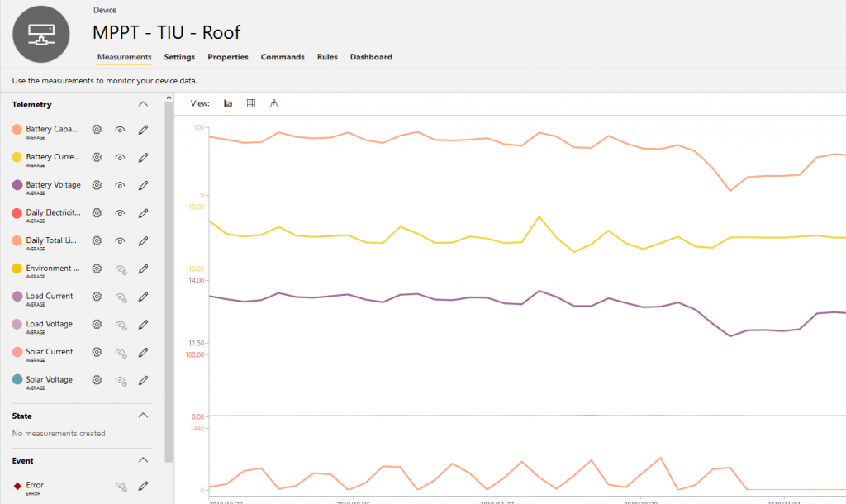846x504 pixels.
Task: Open settings gear for Solar Voltage
Action: (97, 380)
